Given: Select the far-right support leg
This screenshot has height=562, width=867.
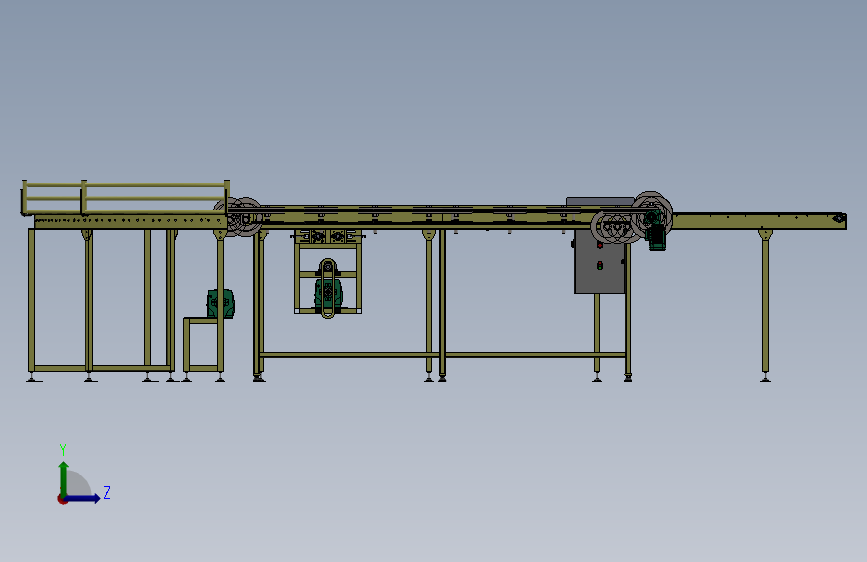Looking at the screenshot, I should 765,305.
